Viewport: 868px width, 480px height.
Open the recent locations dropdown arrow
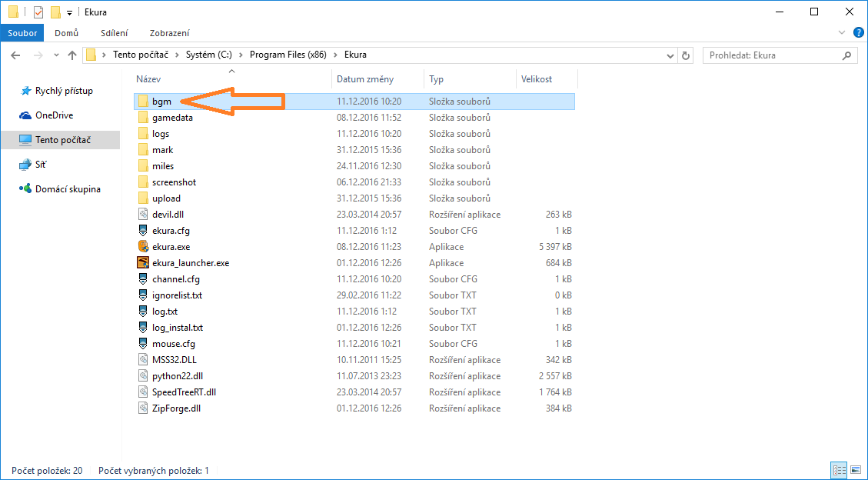(56, 55)
